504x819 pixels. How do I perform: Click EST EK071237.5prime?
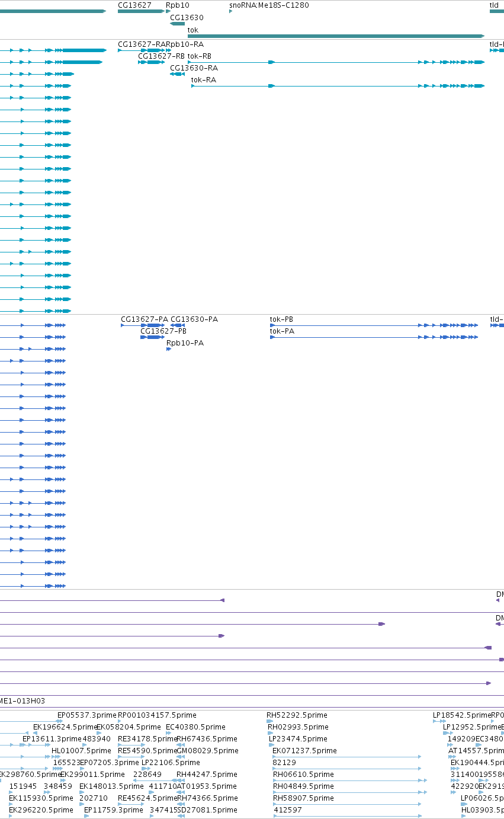(x=304, y=751)
